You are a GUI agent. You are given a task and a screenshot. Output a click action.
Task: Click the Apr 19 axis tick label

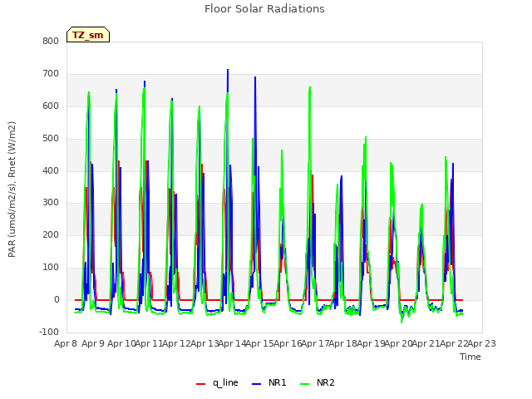tap(371, 343)
